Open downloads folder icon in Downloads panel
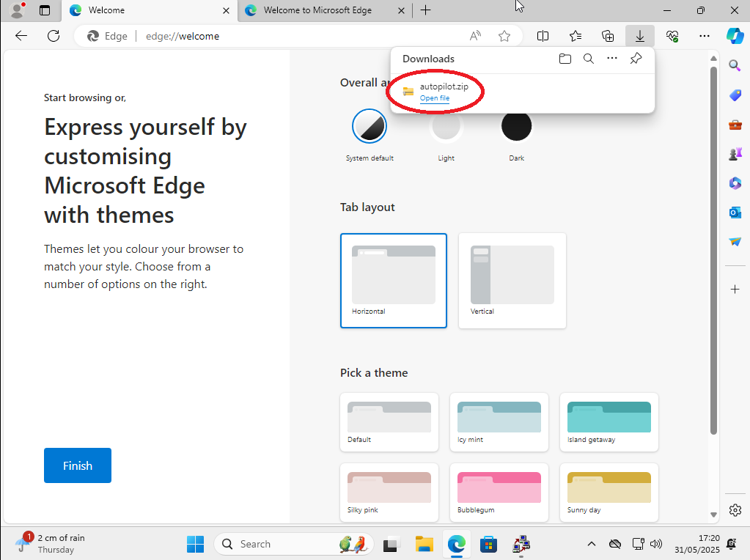750x560 pixels. pos(565,59)
